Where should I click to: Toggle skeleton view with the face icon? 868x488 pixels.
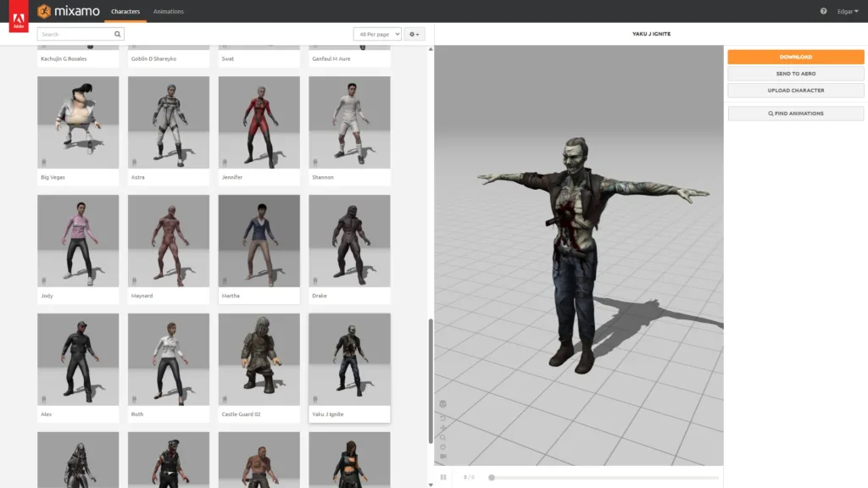point(442,404)
